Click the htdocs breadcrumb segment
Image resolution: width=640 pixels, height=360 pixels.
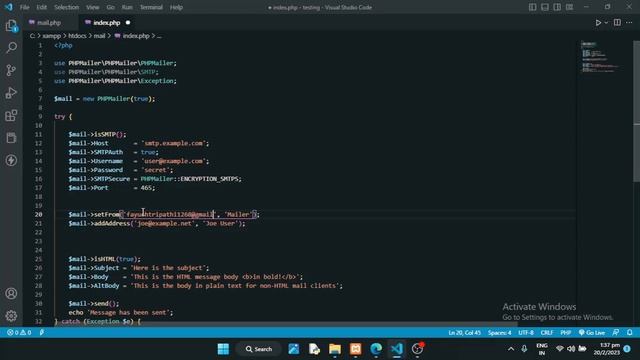click(x=77, y=36)
